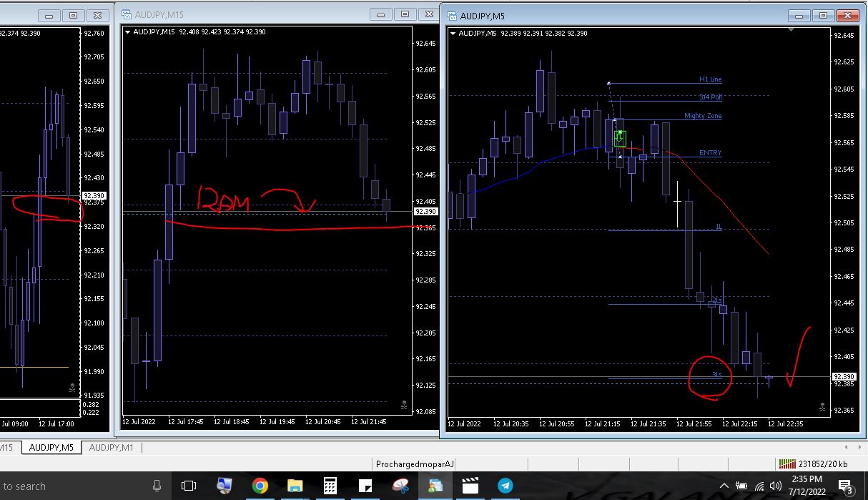The height and width of the screenshot is (500, 868).
Task: Open Telegram from the taskbar
Action: [x=505, y=486]
